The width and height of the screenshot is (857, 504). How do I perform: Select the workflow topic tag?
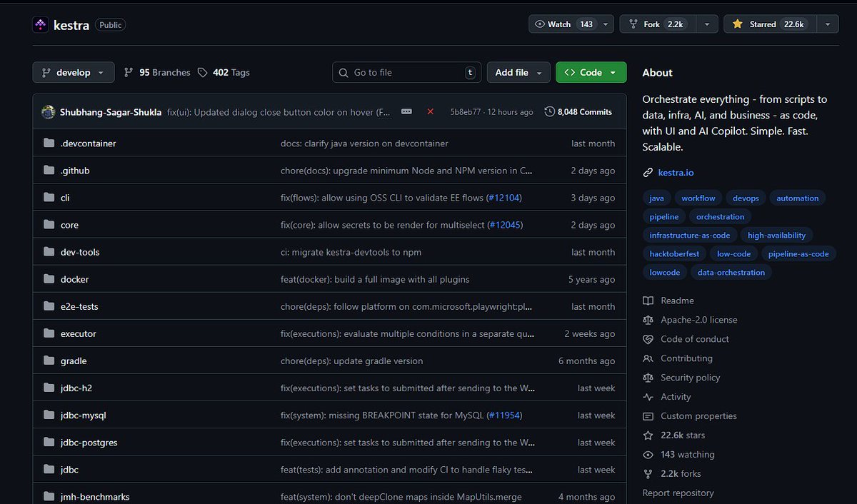[698, 198]
